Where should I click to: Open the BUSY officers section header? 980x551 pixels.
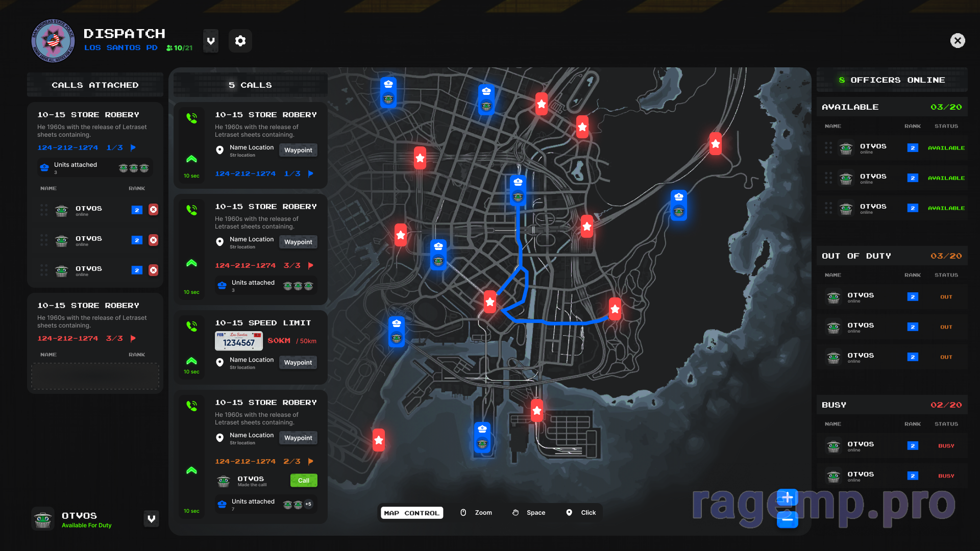892,405
